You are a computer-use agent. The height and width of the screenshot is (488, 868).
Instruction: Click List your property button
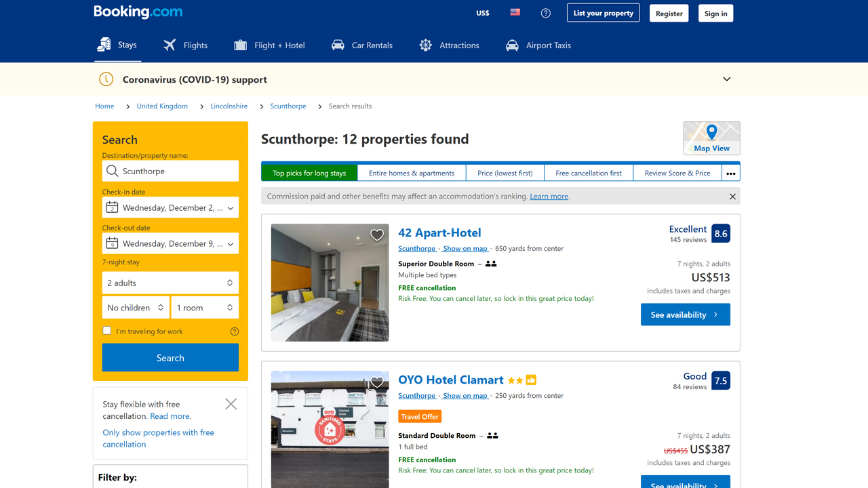tap(604, 13)
